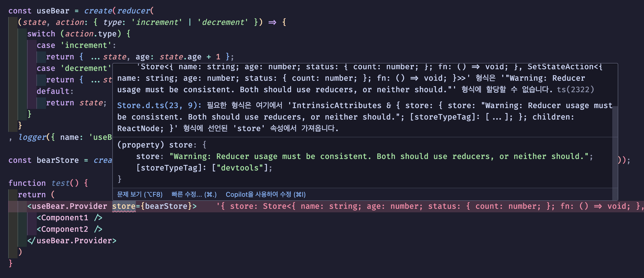The image size is (644, 278).
Task: Open Quick Fix link (빠른 수정)
Action: pyautogui.click(x=194, y=195)
